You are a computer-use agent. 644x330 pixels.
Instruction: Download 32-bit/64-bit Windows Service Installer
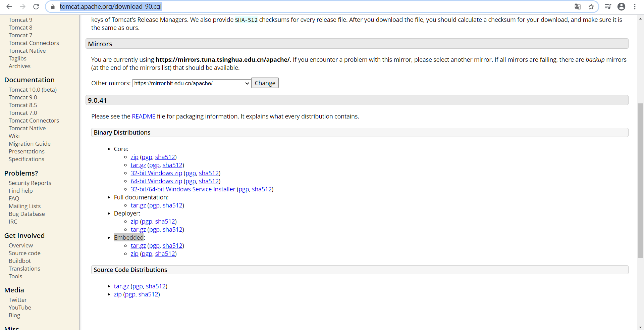pyautogui.click(x=183, y=189)
